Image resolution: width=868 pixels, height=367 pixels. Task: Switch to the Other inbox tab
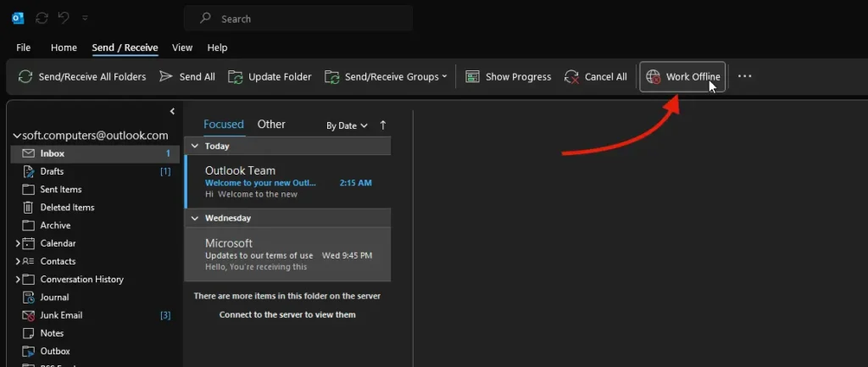[271, 125]
